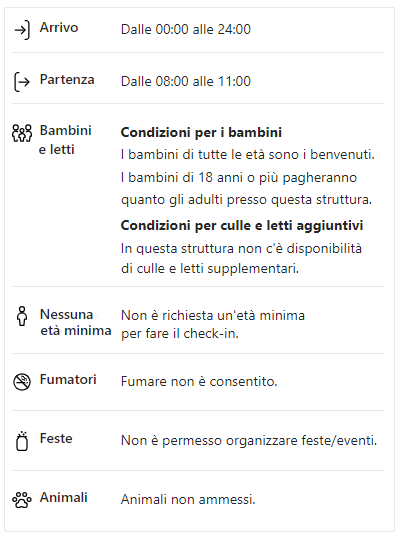Click the Animali label

pos(63,498)
